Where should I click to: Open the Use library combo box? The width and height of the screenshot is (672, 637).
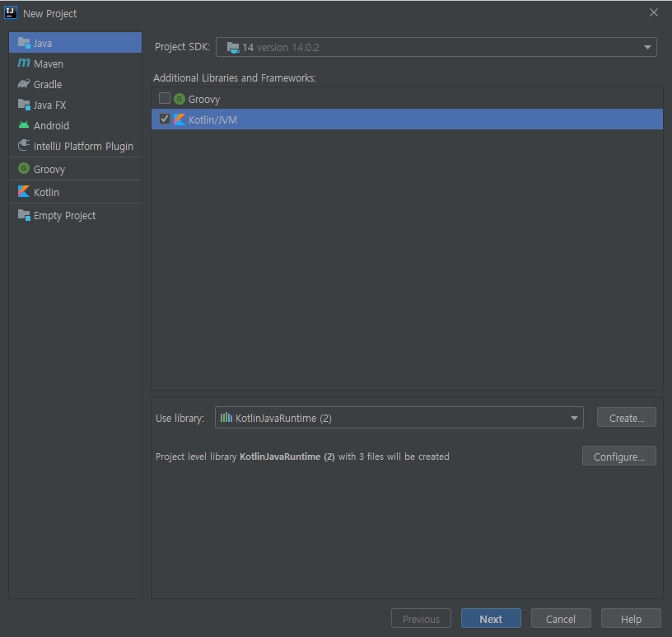coord(399,417)
